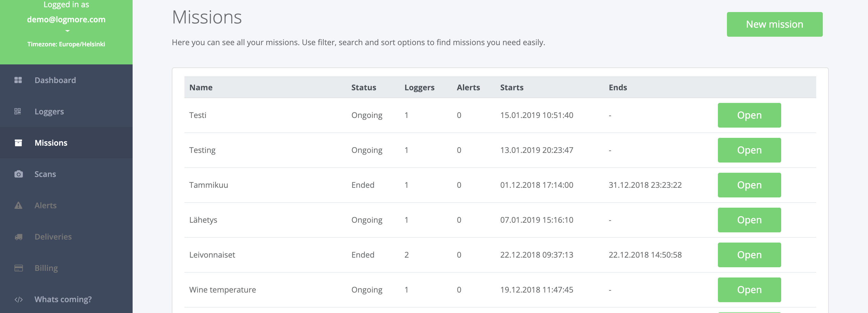Click the Loggers QR code icon
The width and height of the screenshot is (868, 313).
pos(18,111)
